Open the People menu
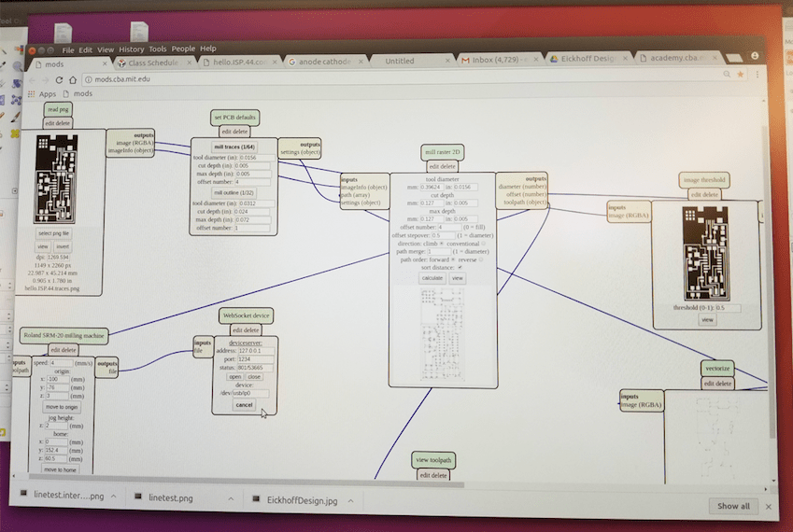Image resolution: width=793 pixels, height=532 pixels. (x=183, y=49)
